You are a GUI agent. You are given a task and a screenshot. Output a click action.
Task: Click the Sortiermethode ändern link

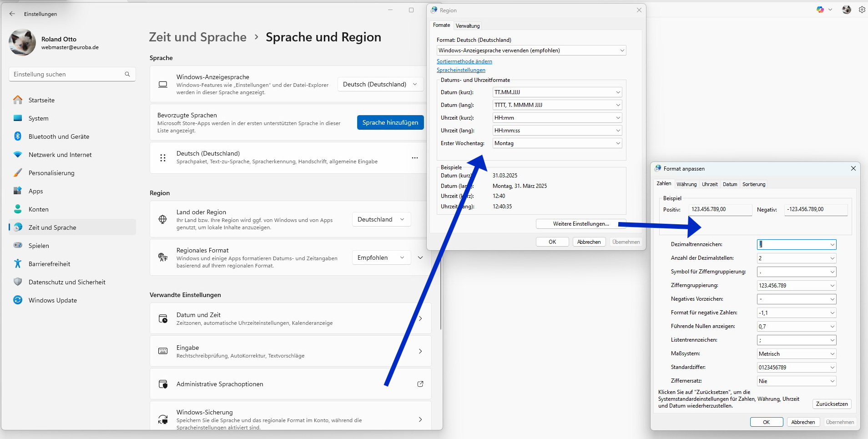(464, 61)
